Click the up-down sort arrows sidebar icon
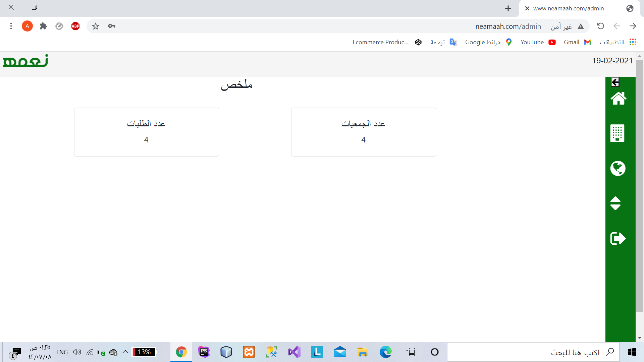This screenshot has height=362, width=644. click(615, 203)
